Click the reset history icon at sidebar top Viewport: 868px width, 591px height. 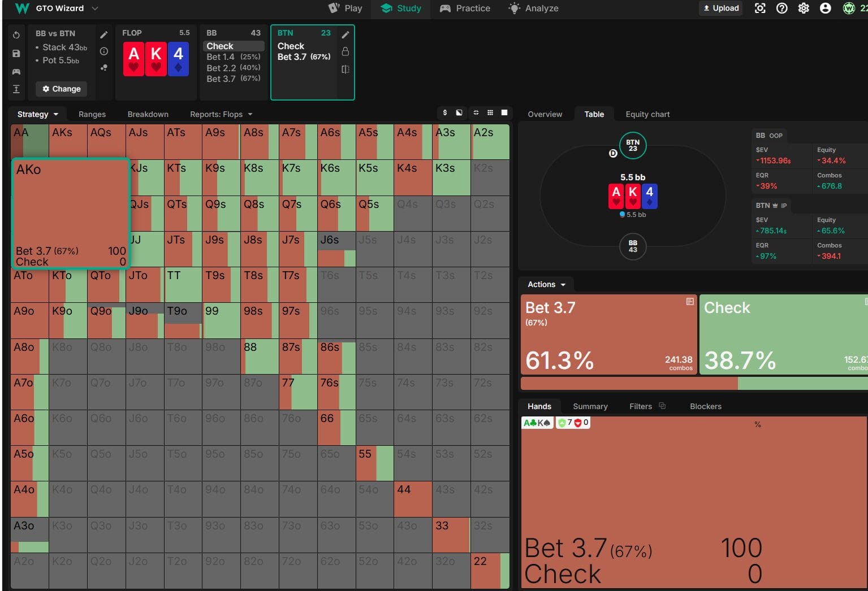tap(16, 34)
